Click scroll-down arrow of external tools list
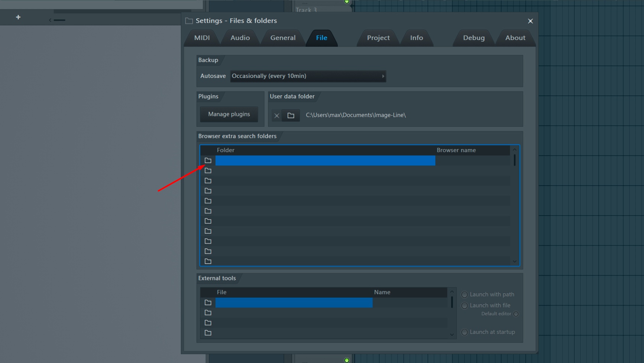Screen dimensions: 644x363 452,334
